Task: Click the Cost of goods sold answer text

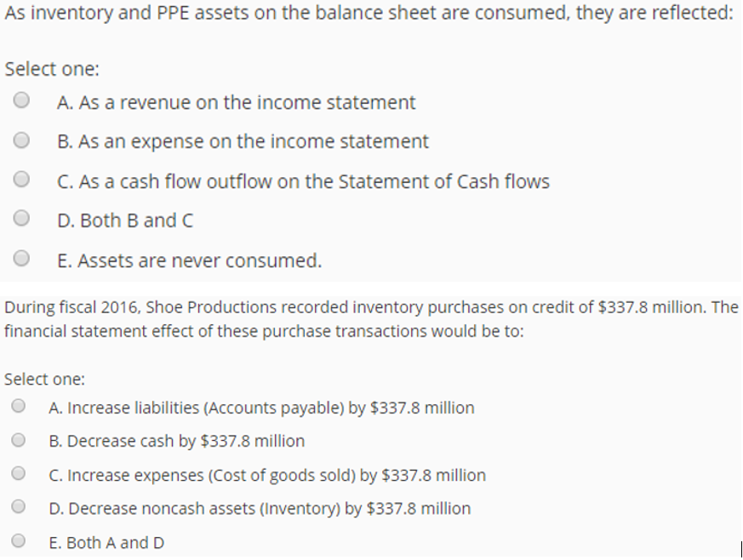Action: [266, 475]
